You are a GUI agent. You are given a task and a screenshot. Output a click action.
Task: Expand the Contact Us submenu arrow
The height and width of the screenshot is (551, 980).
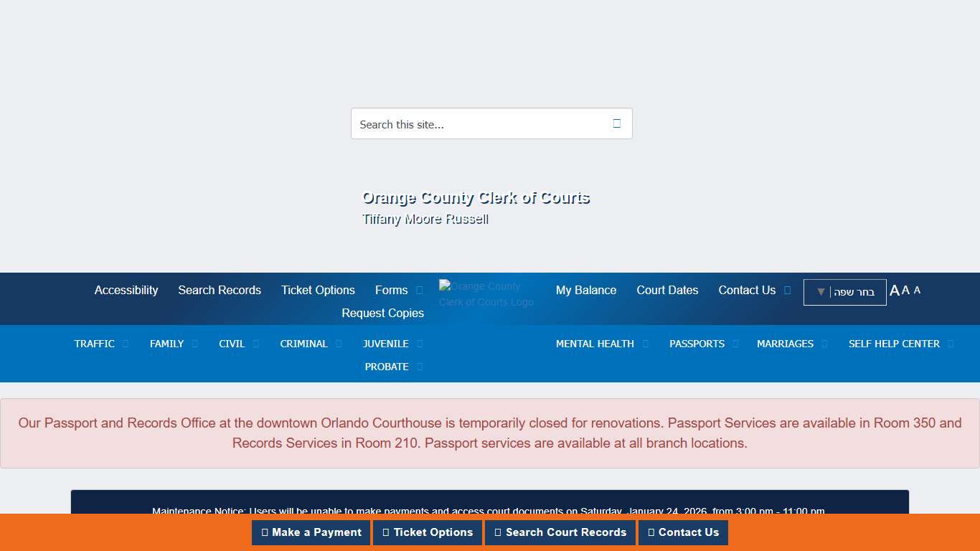pyautogui.click(x=787, y=291)
